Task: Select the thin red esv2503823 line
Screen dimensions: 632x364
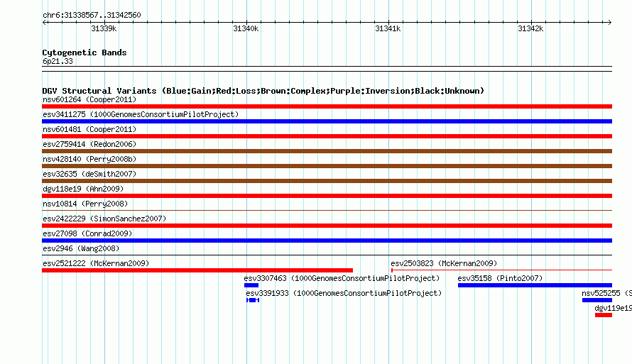Action: (502, 270)
